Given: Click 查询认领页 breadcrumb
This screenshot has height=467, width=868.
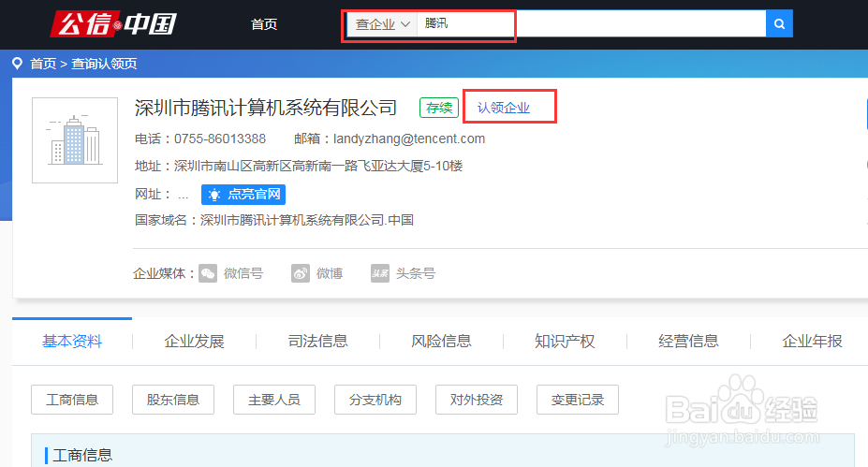Looking at the screenshot, I should [104, 64].
